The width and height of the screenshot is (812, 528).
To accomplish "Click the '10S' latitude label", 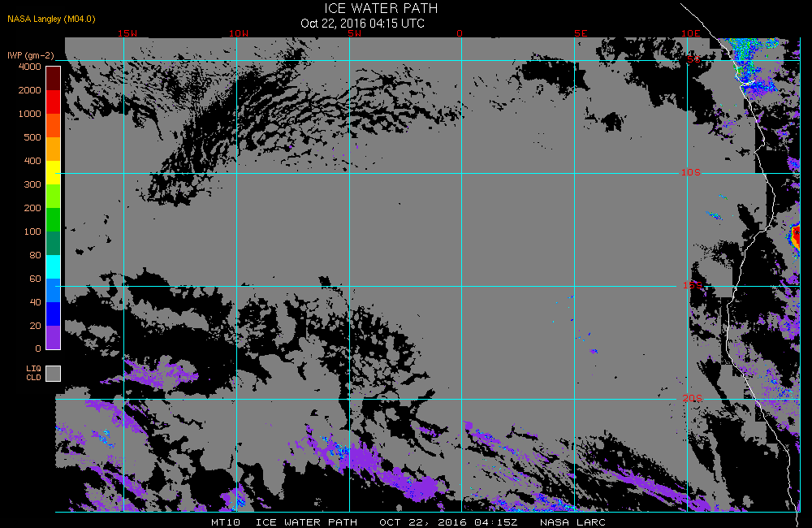I will point(691,172).
